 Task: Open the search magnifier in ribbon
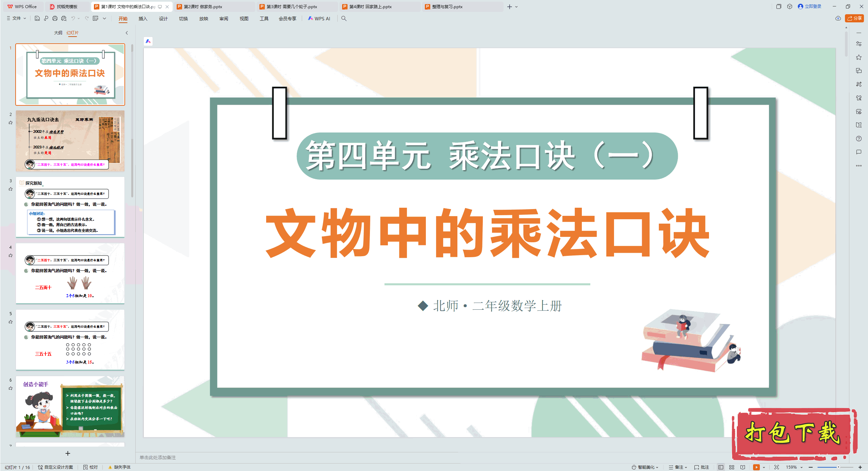344,19
